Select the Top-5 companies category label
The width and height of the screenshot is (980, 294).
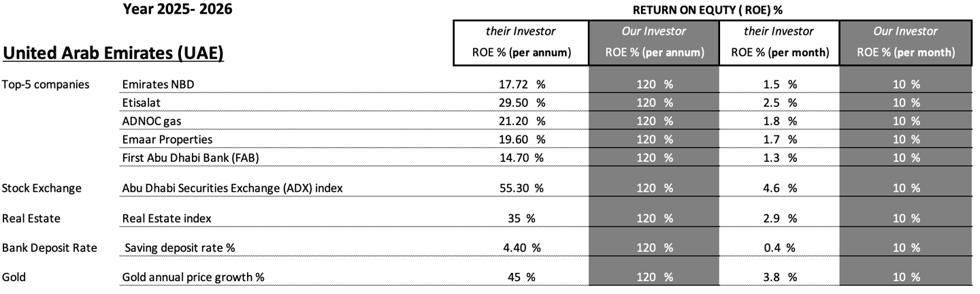tap(45, 84)
